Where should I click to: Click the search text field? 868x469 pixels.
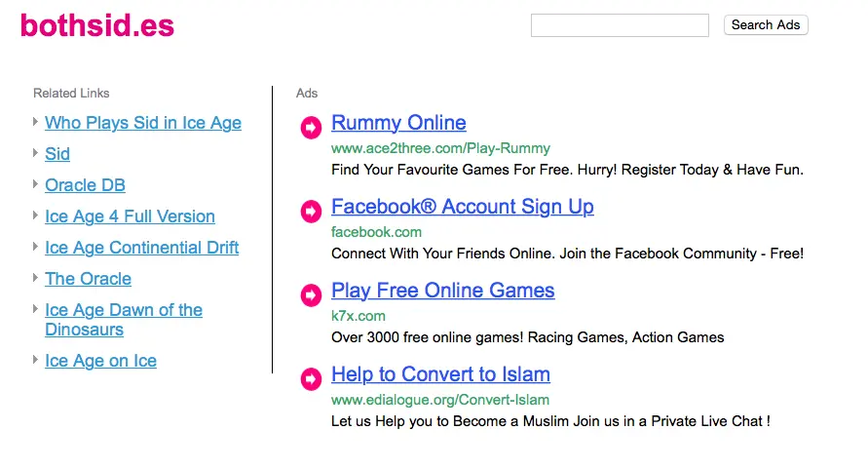click(620, 25)
